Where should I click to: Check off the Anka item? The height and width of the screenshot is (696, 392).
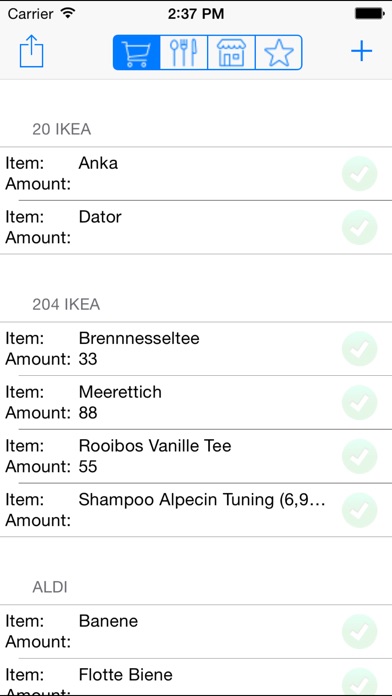[360, 174]
